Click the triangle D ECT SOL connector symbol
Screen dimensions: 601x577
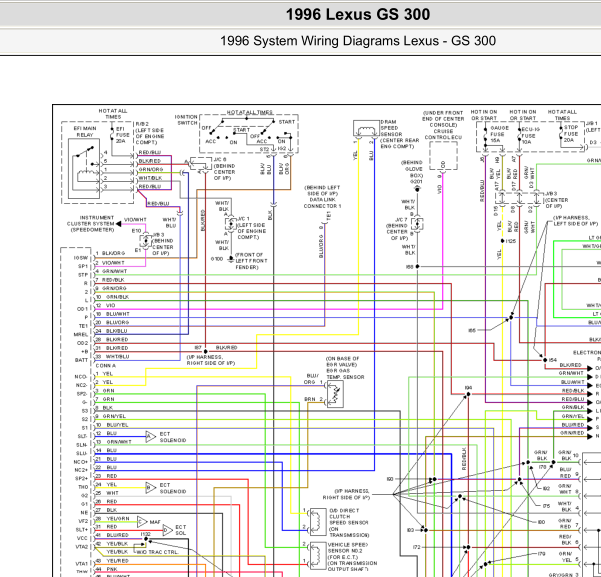click(x=167, y=530)
